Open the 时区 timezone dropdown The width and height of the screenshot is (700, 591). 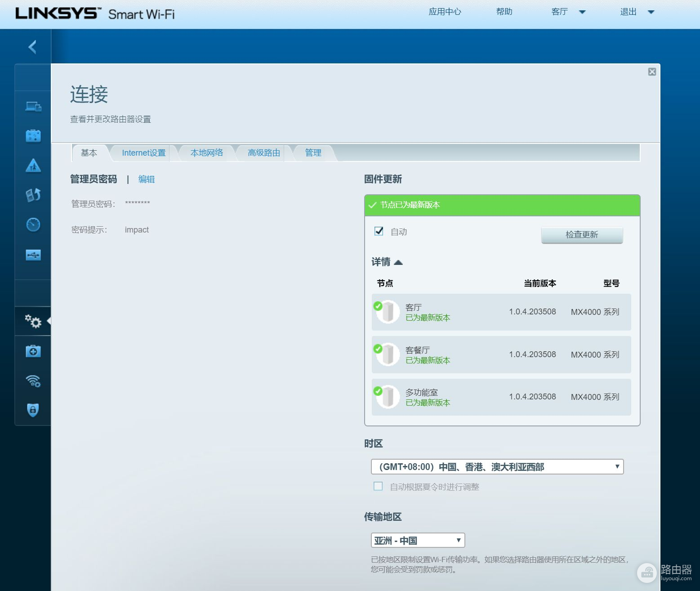point(497,467)
